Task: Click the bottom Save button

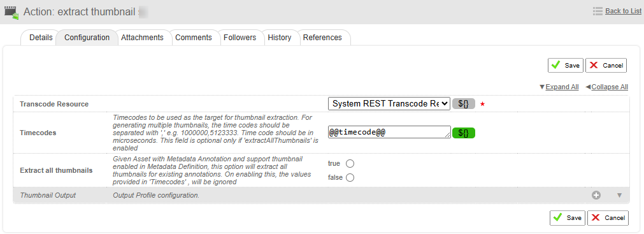Action: coord(568,218)
